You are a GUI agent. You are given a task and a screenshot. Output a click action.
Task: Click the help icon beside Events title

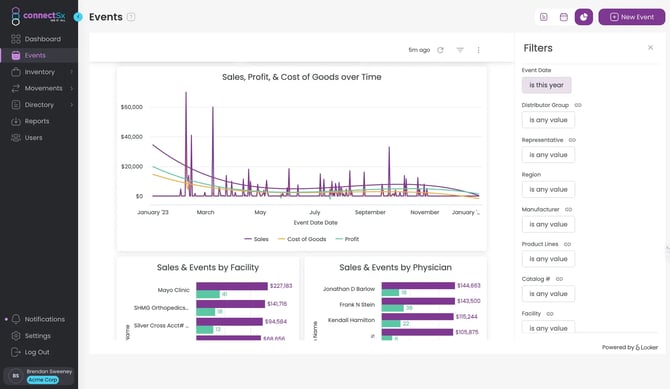[131, 17]
